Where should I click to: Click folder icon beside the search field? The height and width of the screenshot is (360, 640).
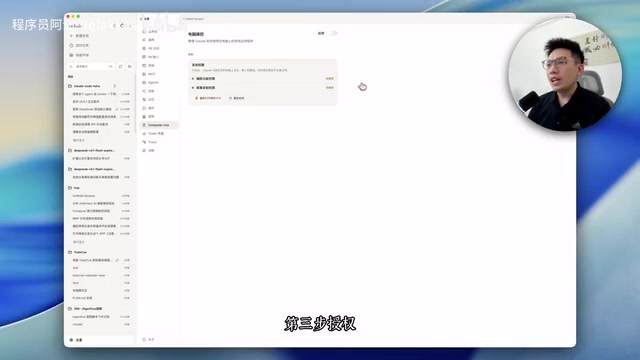tap(129, 66)
